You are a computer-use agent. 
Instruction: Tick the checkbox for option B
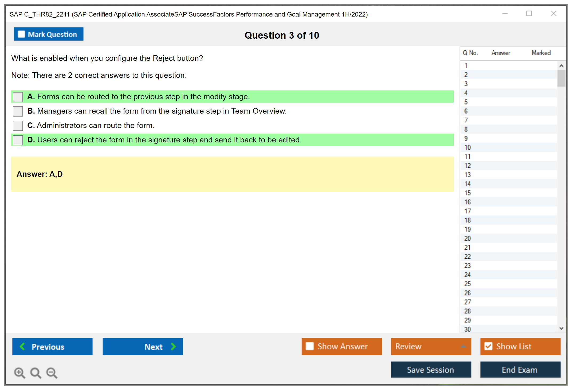point(18,111)
